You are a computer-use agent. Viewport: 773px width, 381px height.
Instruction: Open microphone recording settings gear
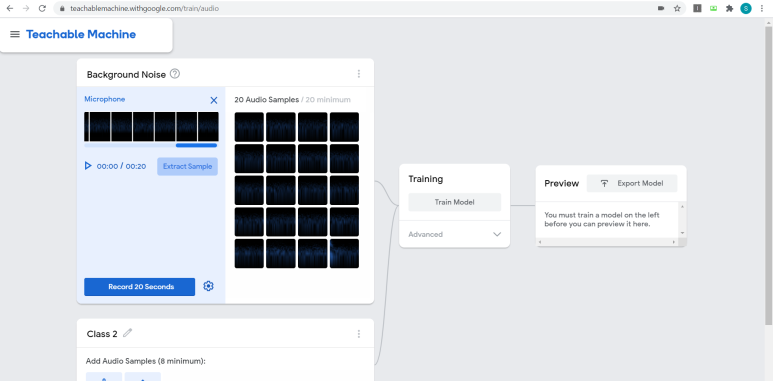click(x=209, y=286)
